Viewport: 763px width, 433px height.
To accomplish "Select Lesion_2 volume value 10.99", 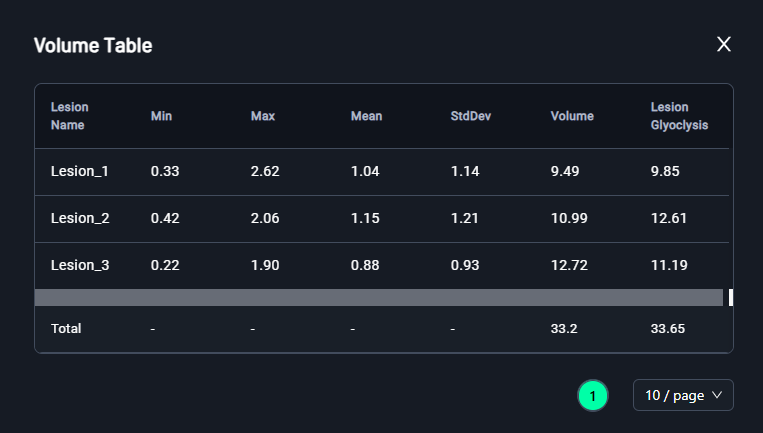I will (569, 218).
